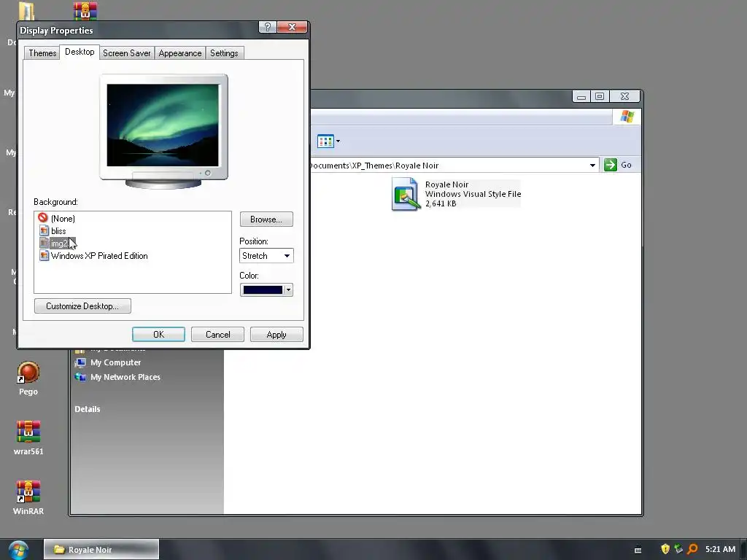Screen dimensions: 747x560
Task: Open the background Color picker
Action: (x=266, y=289)
